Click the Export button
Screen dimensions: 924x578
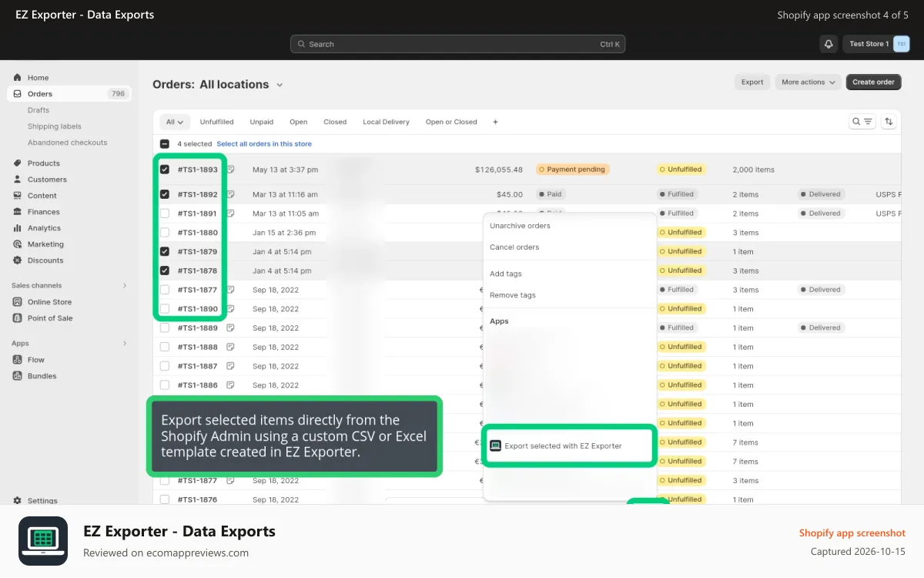752,82
